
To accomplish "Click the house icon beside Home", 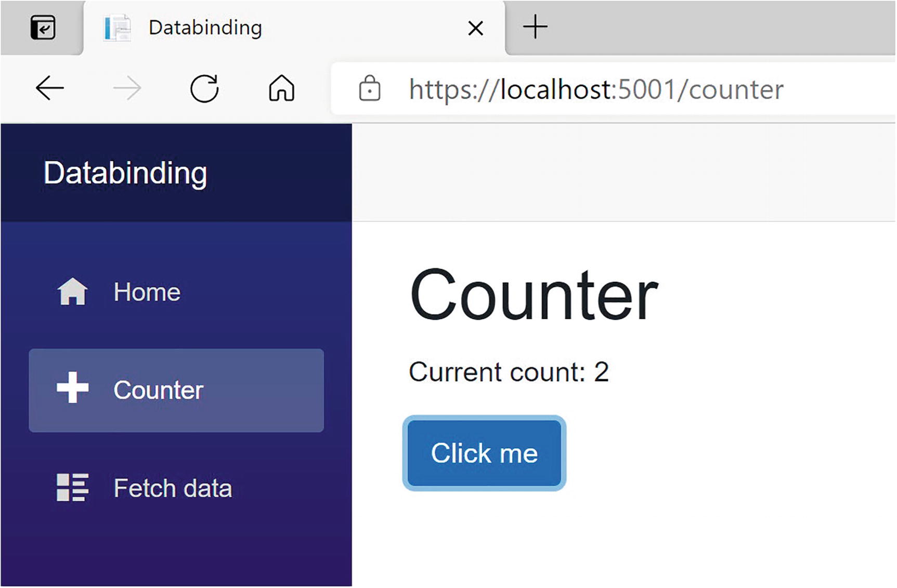I will 72,292.
